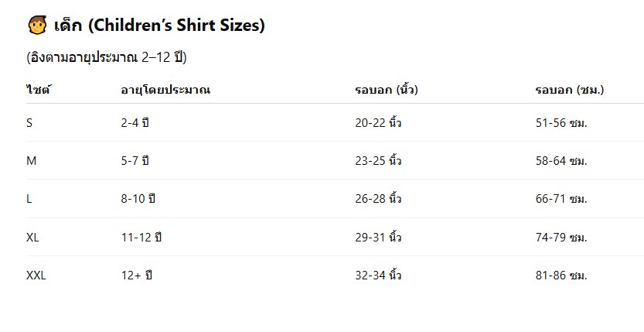This screenshot has width=644, height=332.
Task: Click the child face emoji icon
Action: click(x=37, y=25)
